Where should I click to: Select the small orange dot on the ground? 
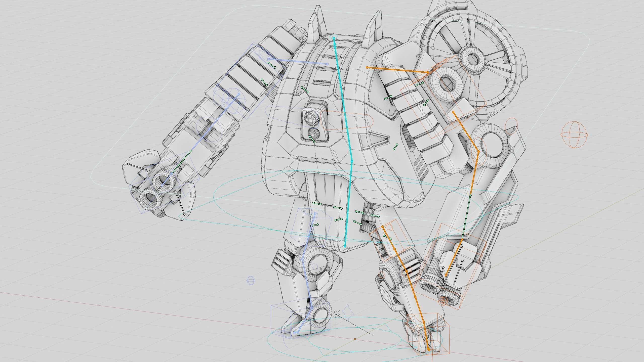click(x=355, y=339)
